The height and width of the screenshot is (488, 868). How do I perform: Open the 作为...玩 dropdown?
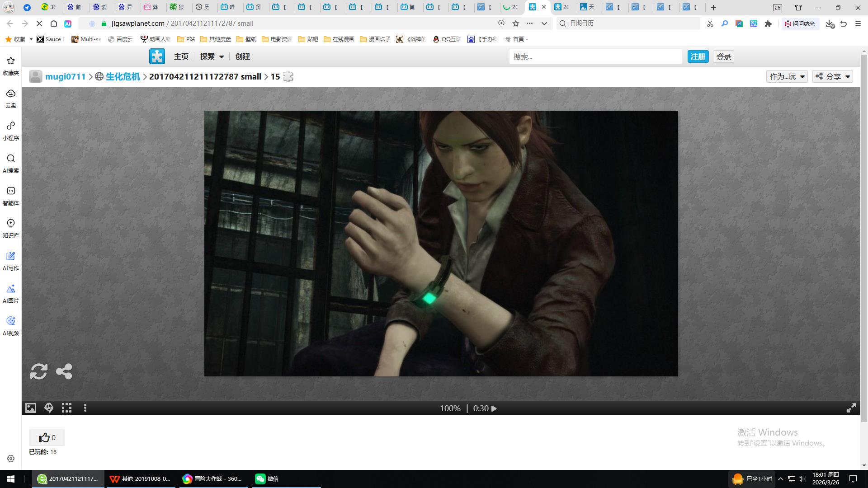(x=787, y=76)
